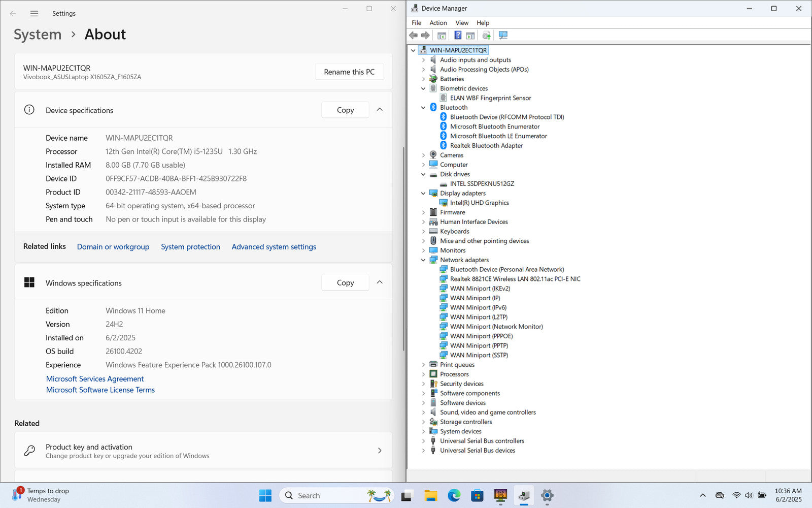Click the System breadcrumb in Settings
812x508 pixels.
[x=38, y=35]
